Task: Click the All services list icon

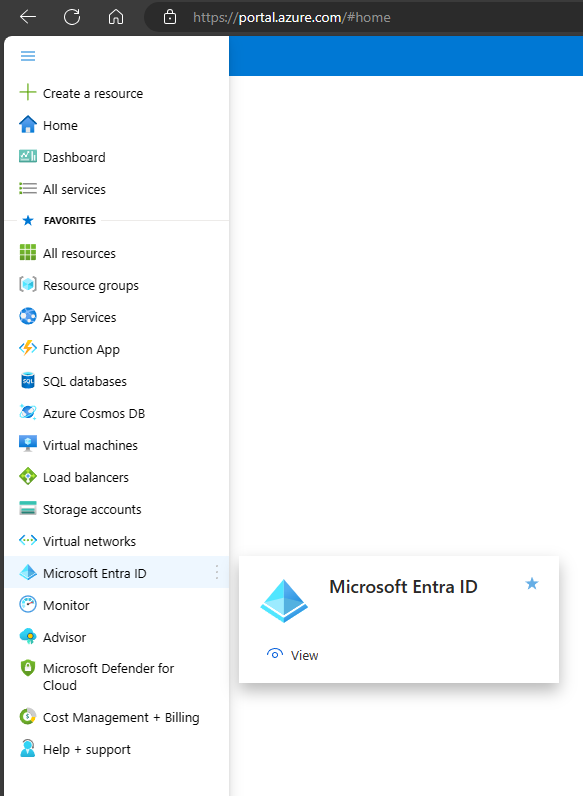Action: pos(28,189)
